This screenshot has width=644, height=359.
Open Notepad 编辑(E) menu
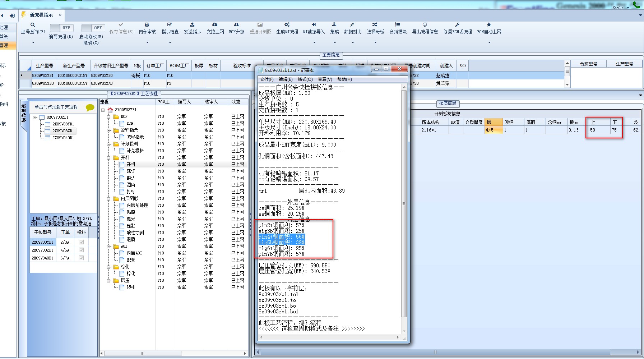tap(286, 79)
